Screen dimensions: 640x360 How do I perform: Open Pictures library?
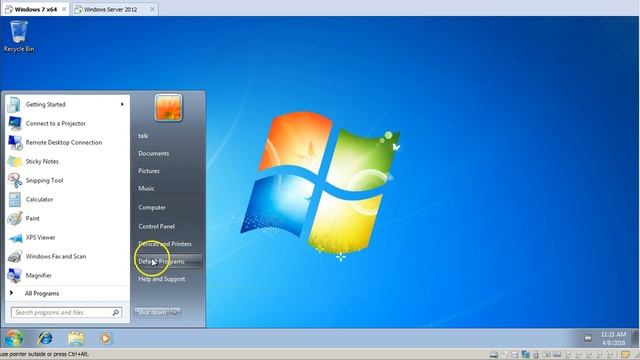149,171
